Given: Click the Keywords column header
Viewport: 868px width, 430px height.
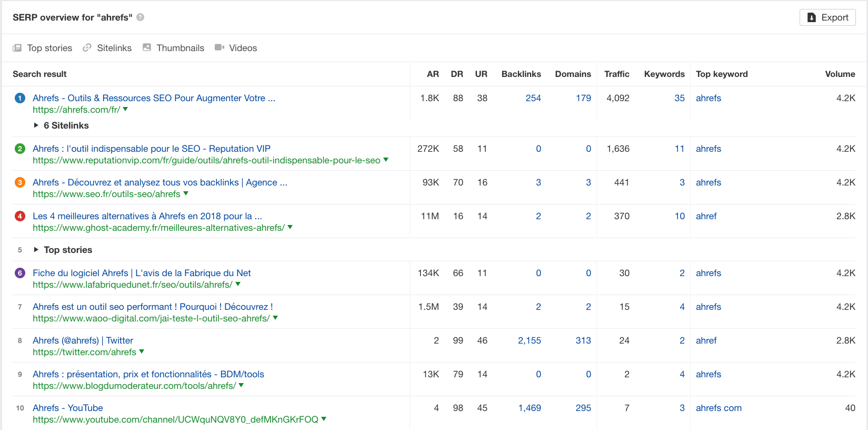Looking at the screenshot, I should coord(664,74).
